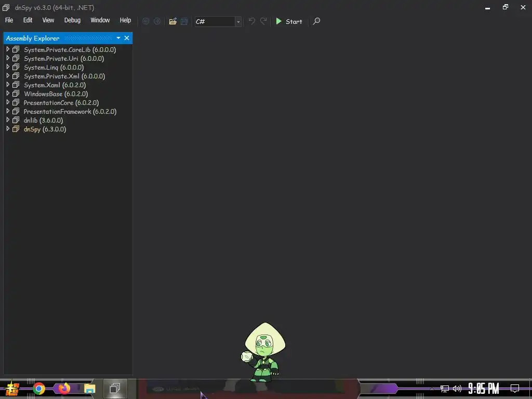Click the PresentationCore assembly icon

16,102
